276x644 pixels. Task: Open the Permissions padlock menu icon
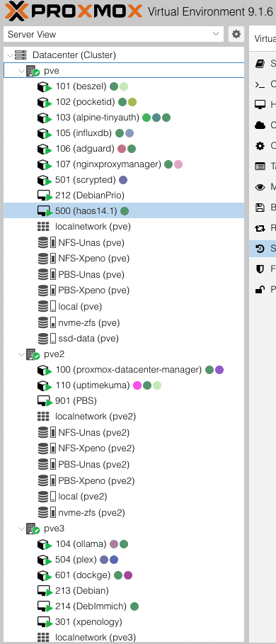(x=260, y=290)
